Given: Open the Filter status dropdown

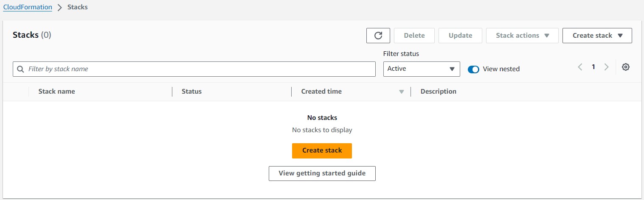Looking at the screenshot, I should (421, 69).
